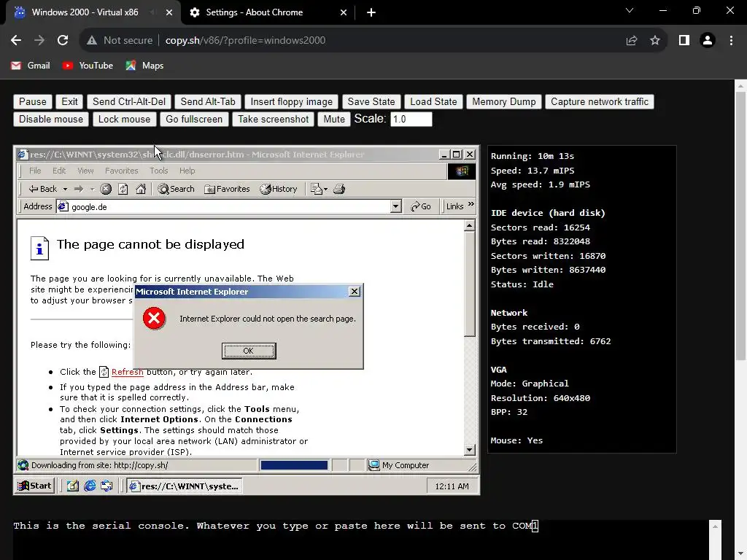Click the IE Go button
The height and width of the screenshot is (560, 747).
click(x=421, y=206)
